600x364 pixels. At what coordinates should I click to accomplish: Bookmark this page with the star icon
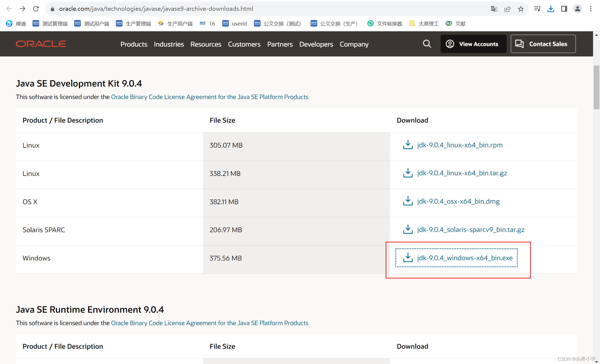tap(521, 9)
